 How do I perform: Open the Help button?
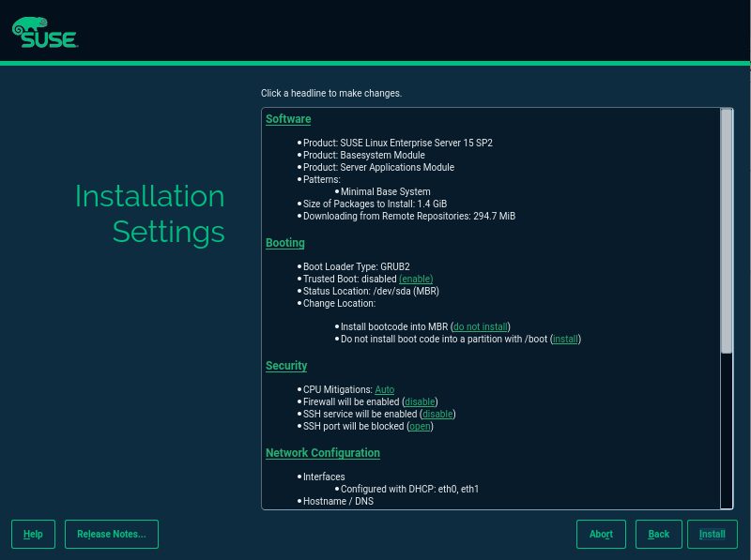[x=33, y=534]
